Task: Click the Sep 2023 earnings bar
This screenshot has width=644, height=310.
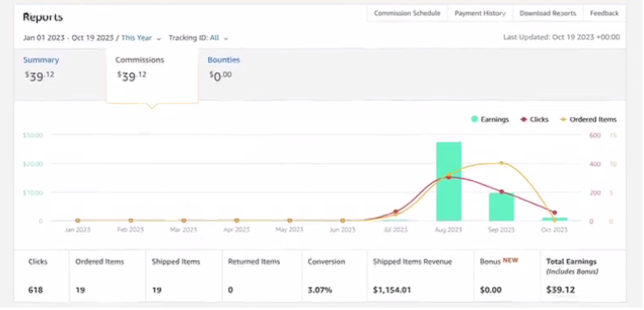Action: click(x=501, y=207)
